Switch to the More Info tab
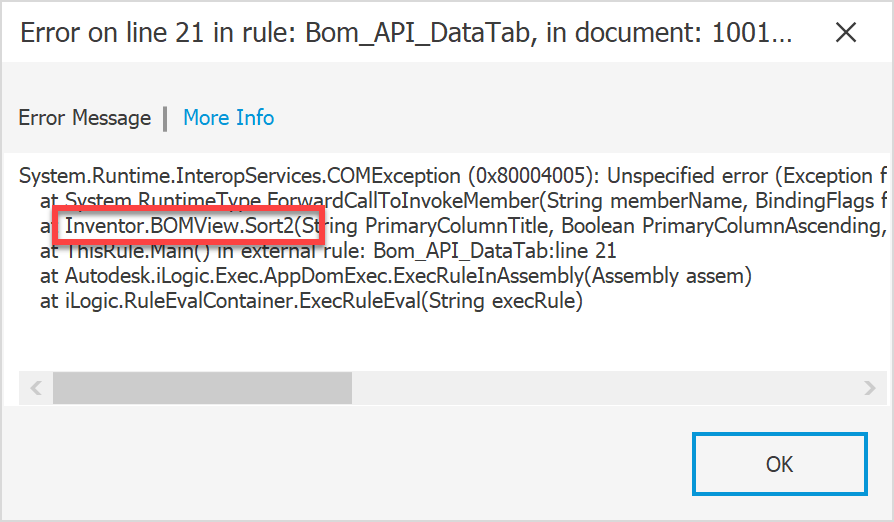 (228, 118)
